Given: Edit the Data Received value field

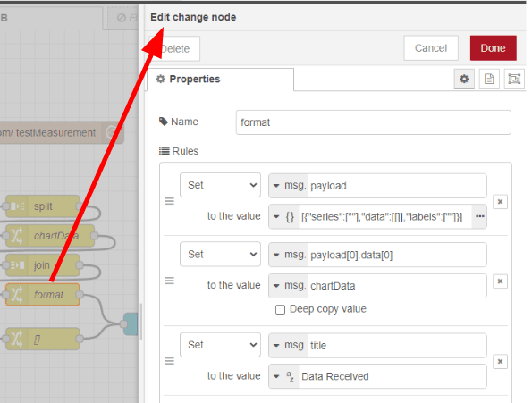Looking at the screenshot, I should pyautogui.click(x=393, y=376).
